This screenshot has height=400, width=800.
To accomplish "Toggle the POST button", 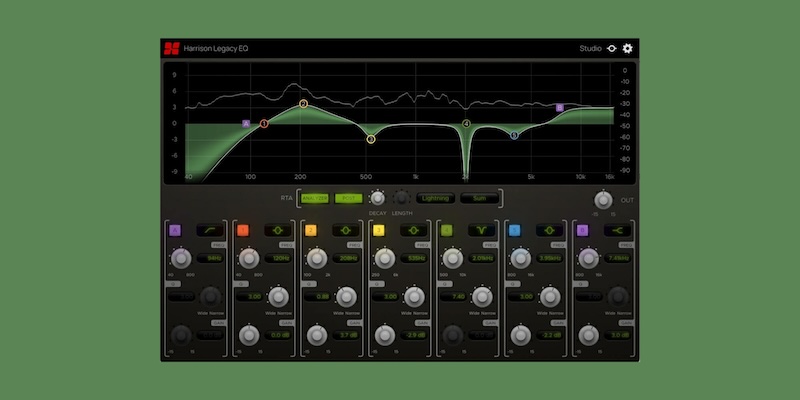I will 348,198.
